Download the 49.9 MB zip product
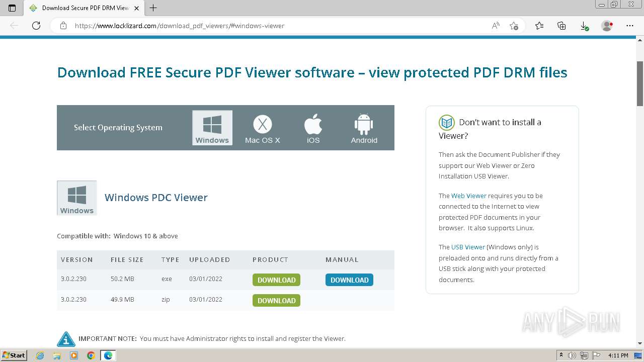Screen dimensions: 644x362 click(x=276, y=301)
